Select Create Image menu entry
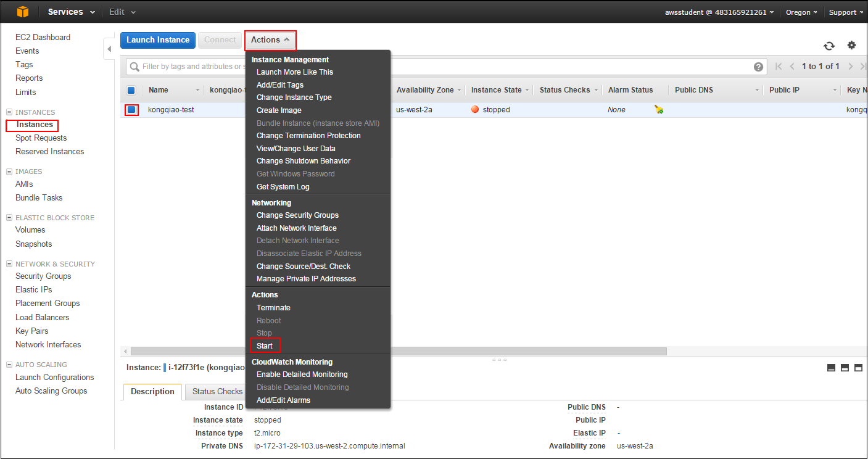 pos(279,110)
